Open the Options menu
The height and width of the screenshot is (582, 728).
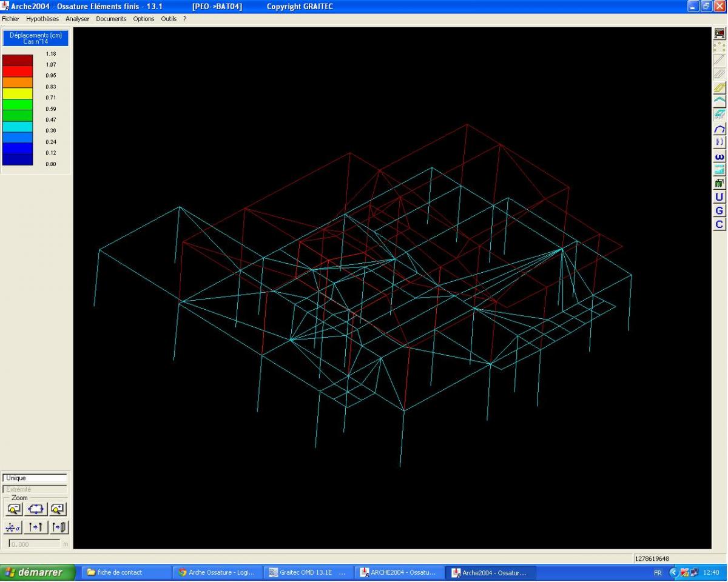tap(144, 19)
